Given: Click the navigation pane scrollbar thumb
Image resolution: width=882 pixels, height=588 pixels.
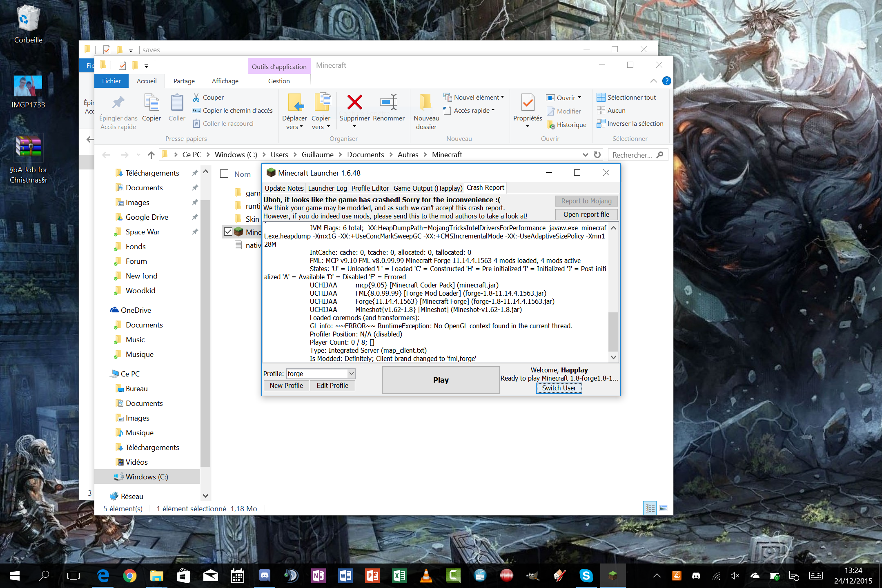Looking at the screenshot, I should tap(205, 333).
